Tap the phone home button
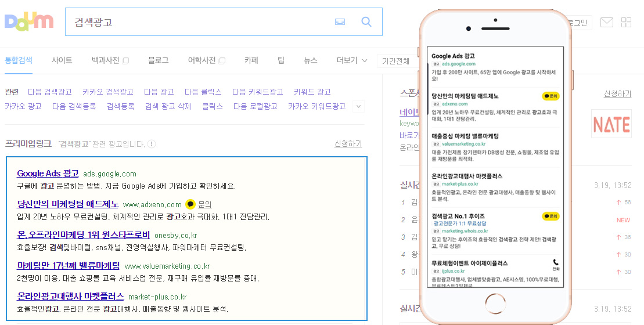644x325 pixels. (495, 304)
